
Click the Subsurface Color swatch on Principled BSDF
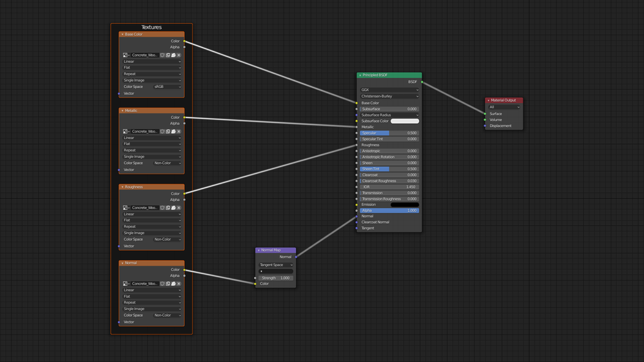[405, 121]
